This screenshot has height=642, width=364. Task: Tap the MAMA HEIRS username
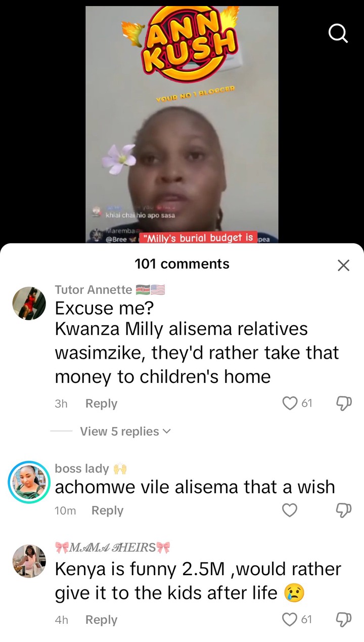[x=112, y=547]
